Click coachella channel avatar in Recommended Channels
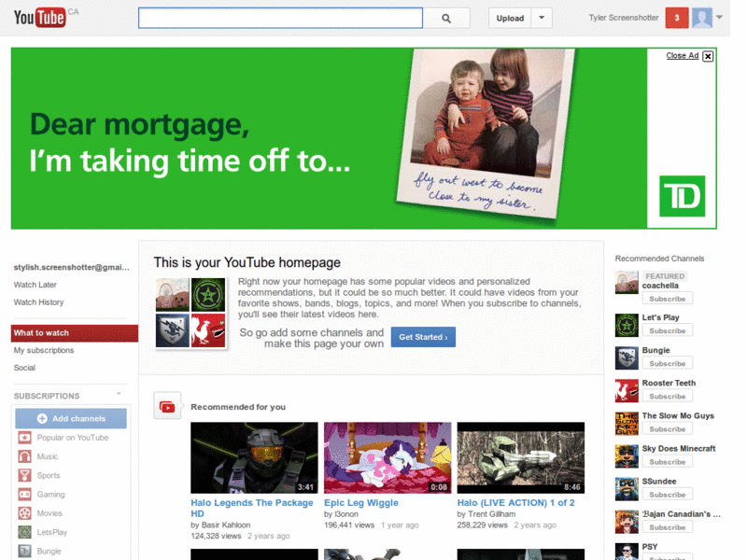Image resolution: width=747 pixels, height=560 pixels. 627,283
